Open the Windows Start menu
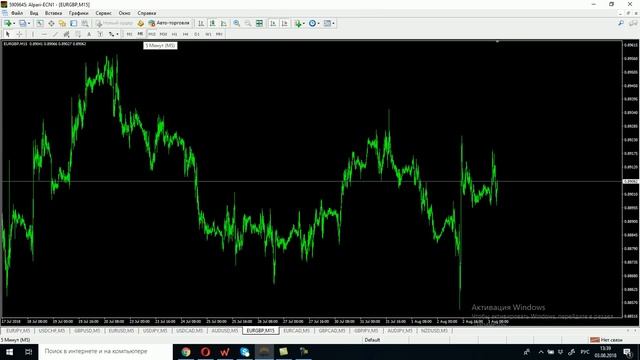The image size is (640, 360). pos(9,351)
